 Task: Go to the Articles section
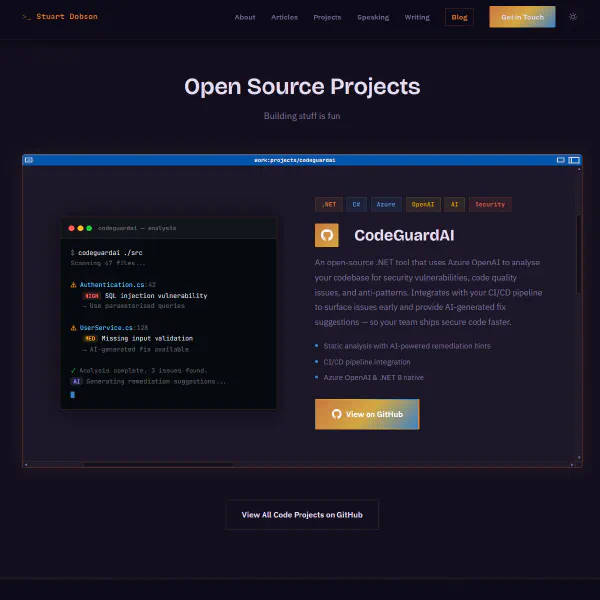pyautogui.click(x=284, y=17)
